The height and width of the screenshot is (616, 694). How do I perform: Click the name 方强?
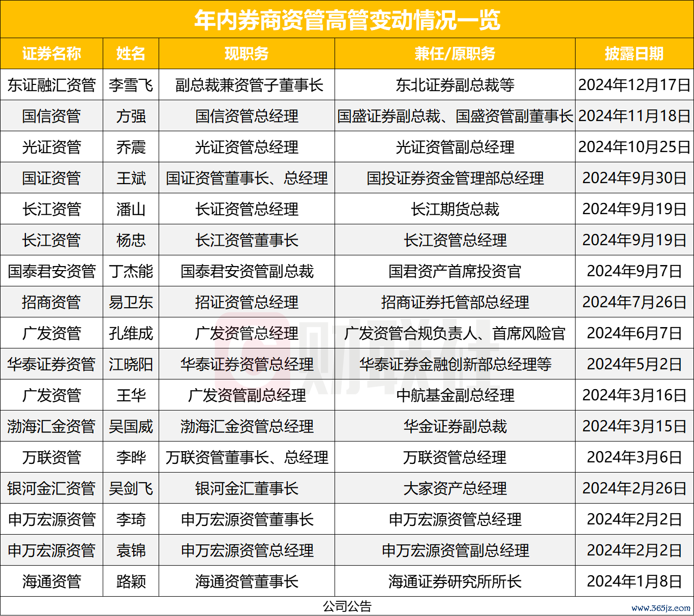point(131,116)
